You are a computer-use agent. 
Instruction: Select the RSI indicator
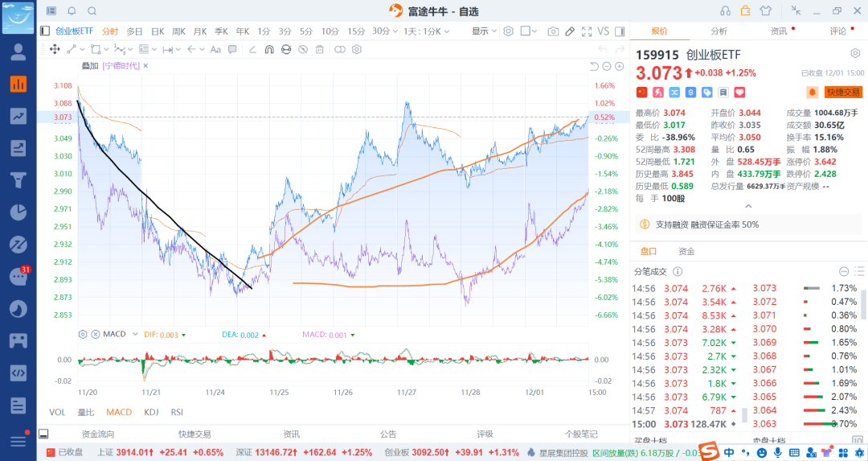pos(177,412)
